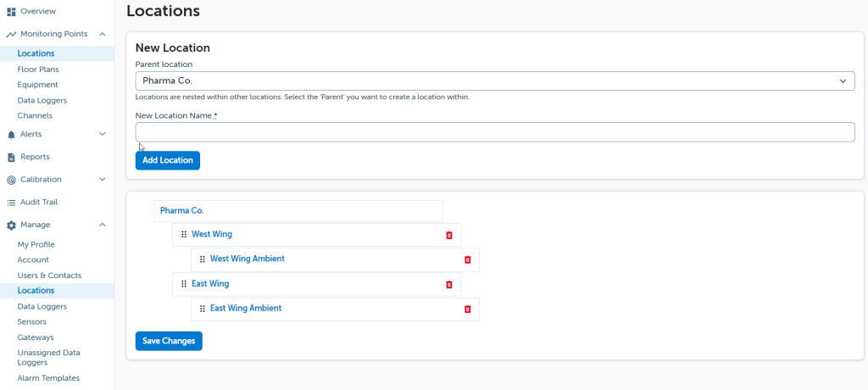Open Floor Plans in the sidebar
The width and height of the screenshot is (868, 390).
click(38, 70)
